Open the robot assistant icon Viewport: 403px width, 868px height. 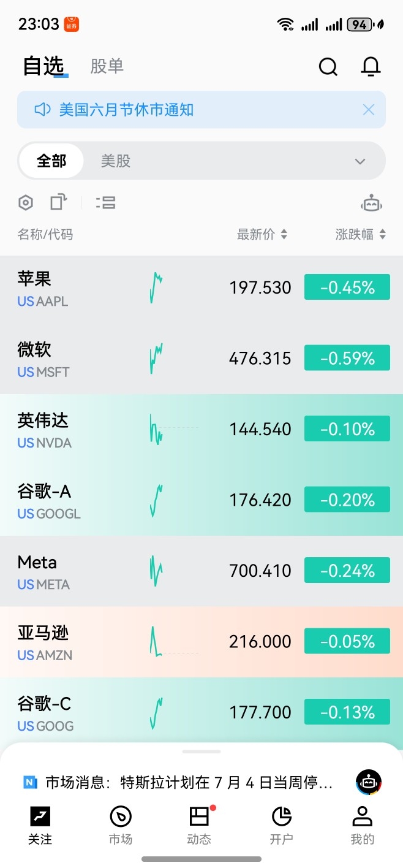pyautogui.click(x=372, y=203)
